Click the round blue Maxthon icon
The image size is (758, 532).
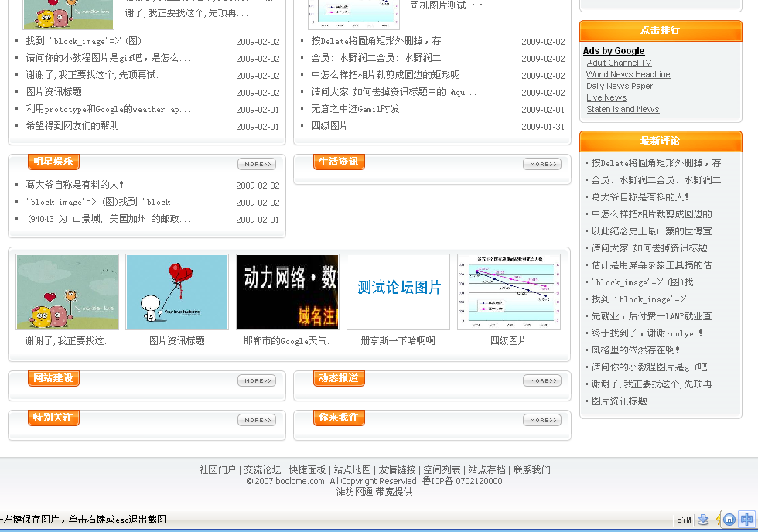[x=729, y=520]
